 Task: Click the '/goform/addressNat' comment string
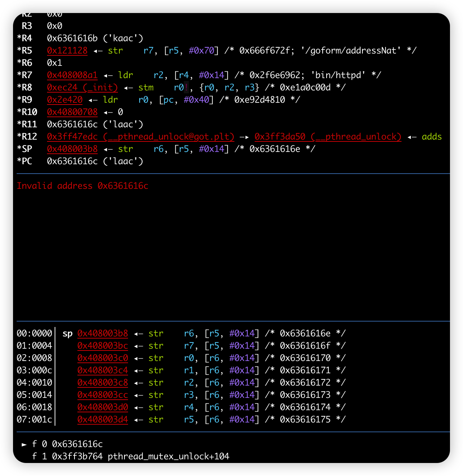point(351,51)
